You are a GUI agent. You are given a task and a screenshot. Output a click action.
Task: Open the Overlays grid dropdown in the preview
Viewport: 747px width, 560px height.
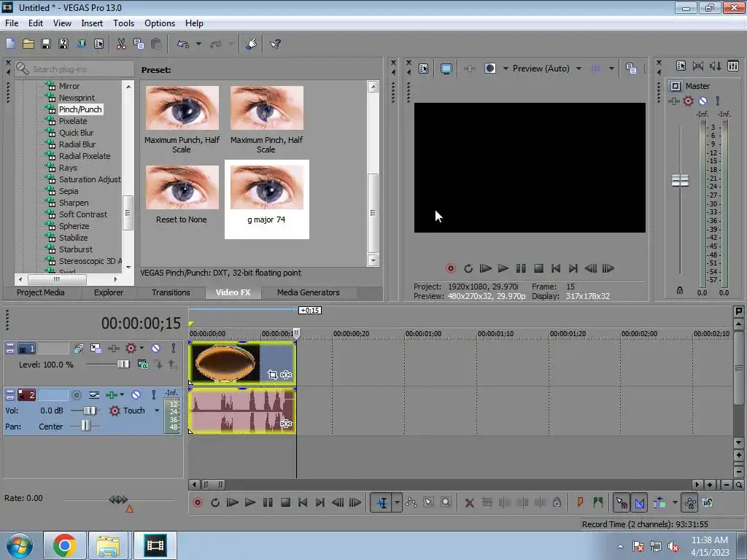tap(611, 69)
